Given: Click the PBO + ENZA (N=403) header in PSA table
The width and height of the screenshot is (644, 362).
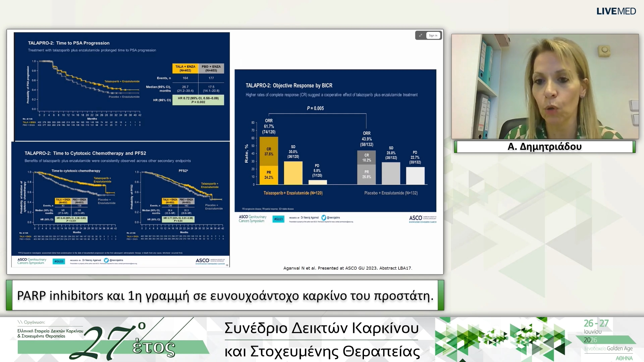Looking at the screenshot, I should pyautogui.click(x=211, y=68).
